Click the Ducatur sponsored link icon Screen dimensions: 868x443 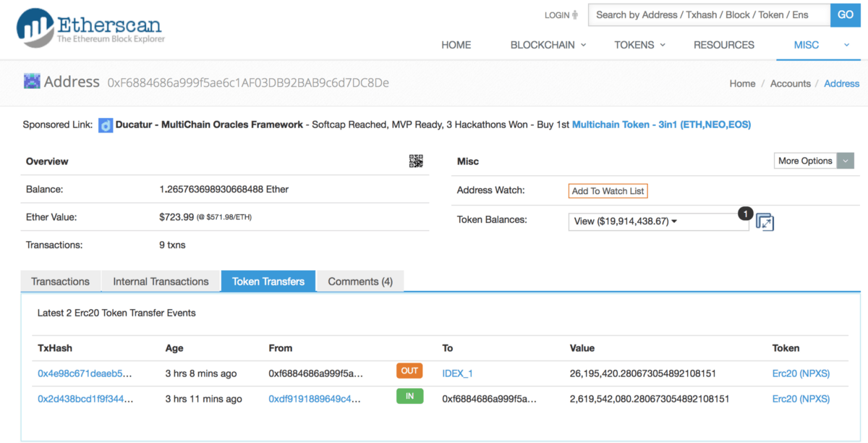click(106, 125)
